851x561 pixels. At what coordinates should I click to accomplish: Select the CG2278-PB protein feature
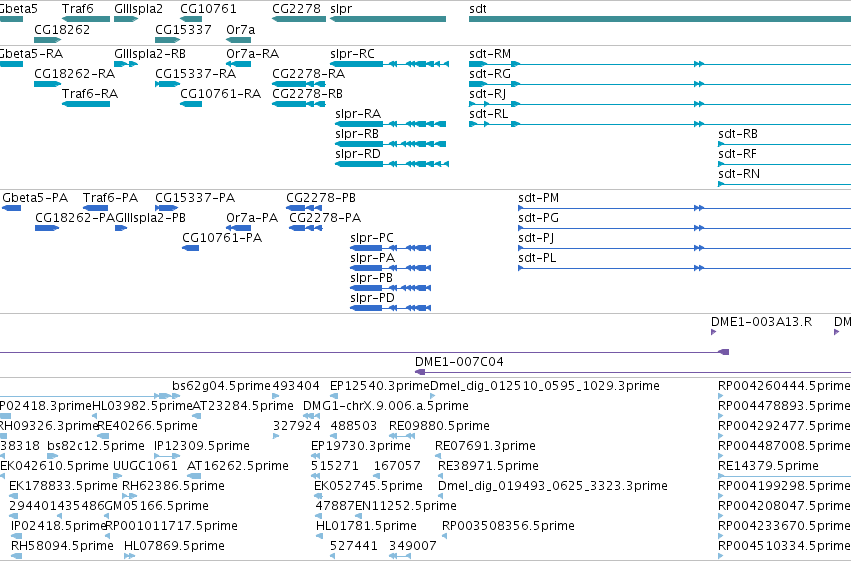pos(304,208)
